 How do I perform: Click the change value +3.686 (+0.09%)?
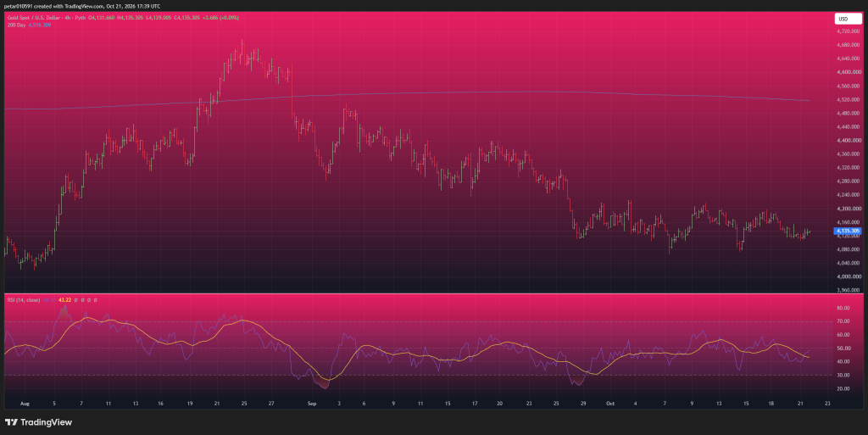[221, 18]
